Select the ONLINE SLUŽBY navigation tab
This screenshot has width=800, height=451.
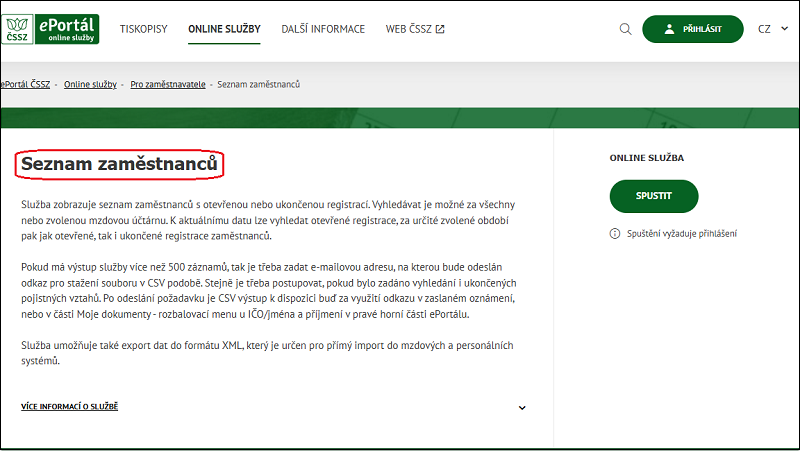pyautogui.click(x=224, y=29)
